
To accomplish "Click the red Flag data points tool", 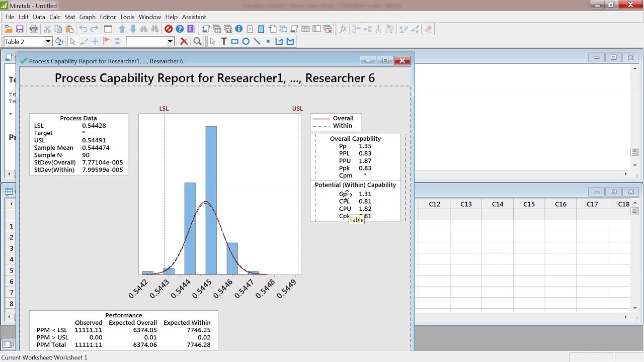I will pyautogui.click(x=106, y=42).
